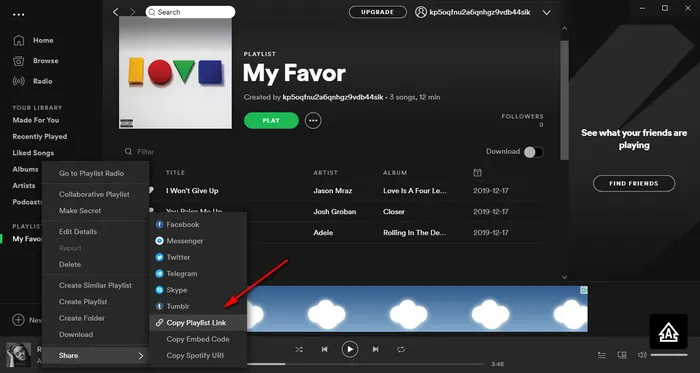Image resolution: width=700 pixels, height=373 pixels.
Task: Go back with the left arrow
Action: point(116,12)
